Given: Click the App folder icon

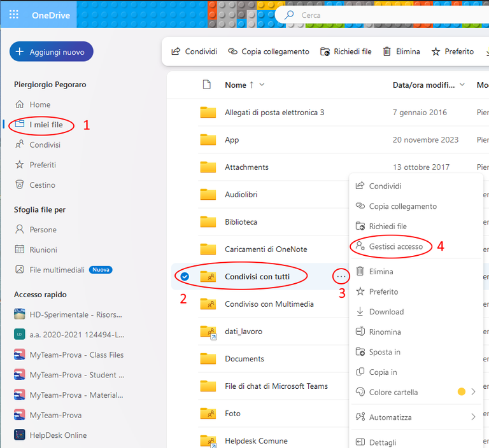Looking at the screenshot, I should (x=208, y=139).
